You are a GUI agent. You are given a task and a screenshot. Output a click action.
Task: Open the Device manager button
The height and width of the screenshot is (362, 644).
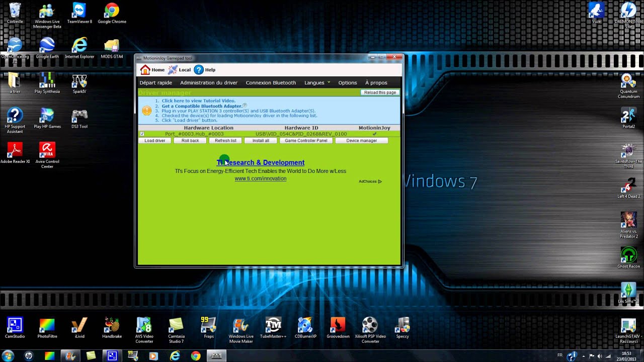tap(361, 141)
